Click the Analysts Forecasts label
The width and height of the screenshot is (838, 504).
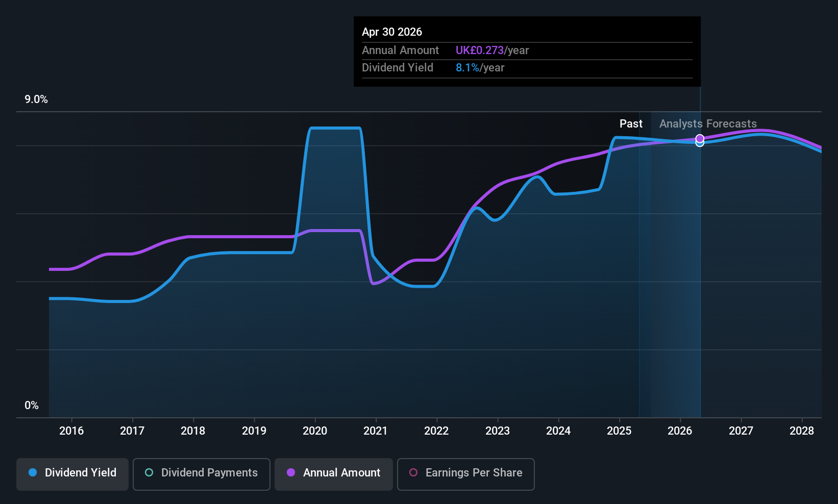pos(708,124)
